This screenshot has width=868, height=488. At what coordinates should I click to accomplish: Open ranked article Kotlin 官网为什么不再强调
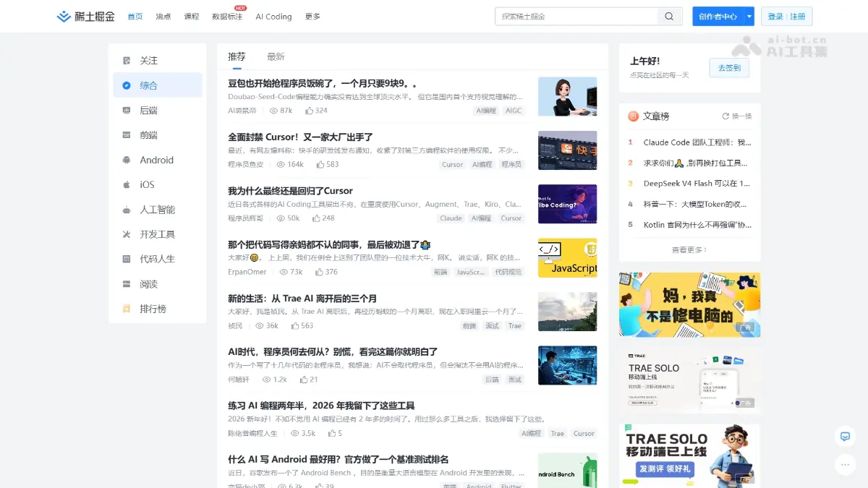tap(697, 225)
